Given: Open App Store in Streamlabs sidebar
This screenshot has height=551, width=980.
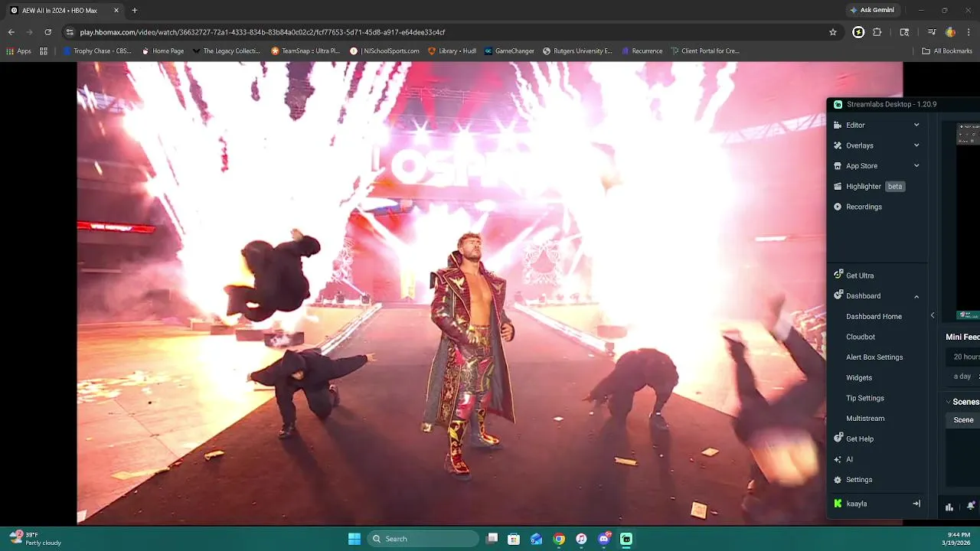Looking at the screenshot, I should coord(861,166).
